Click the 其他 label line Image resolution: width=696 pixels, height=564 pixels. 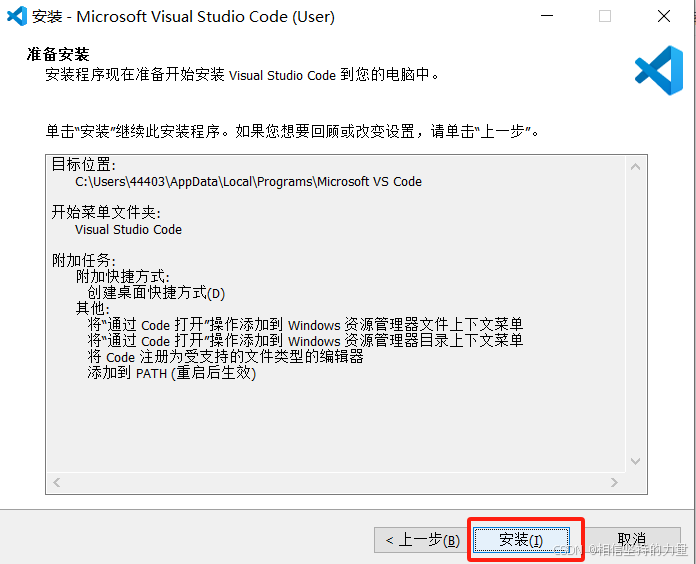tap(92, 308)
